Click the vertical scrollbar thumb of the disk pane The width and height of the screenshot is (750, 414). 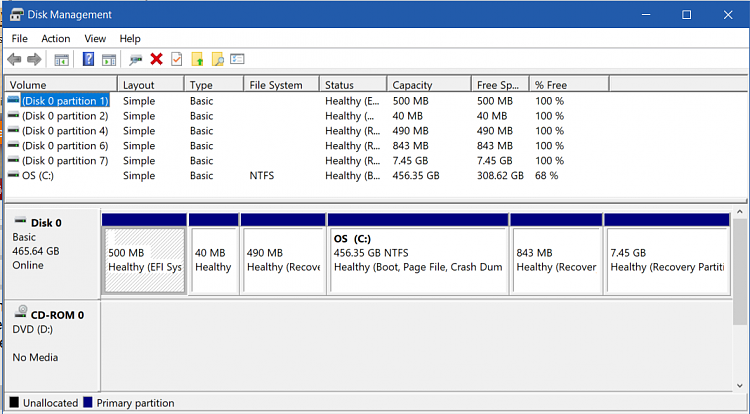tap(740, 271)
